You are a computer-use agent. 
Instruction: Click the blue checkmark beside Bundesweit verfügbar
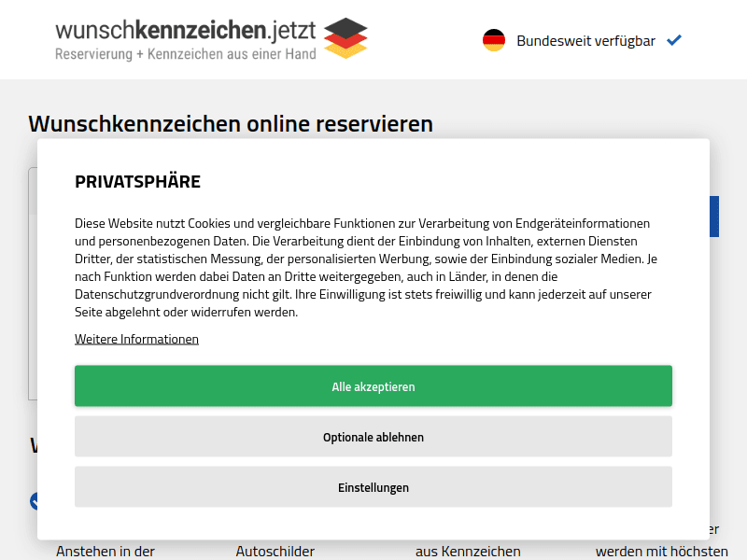click(x=675, y=40)
